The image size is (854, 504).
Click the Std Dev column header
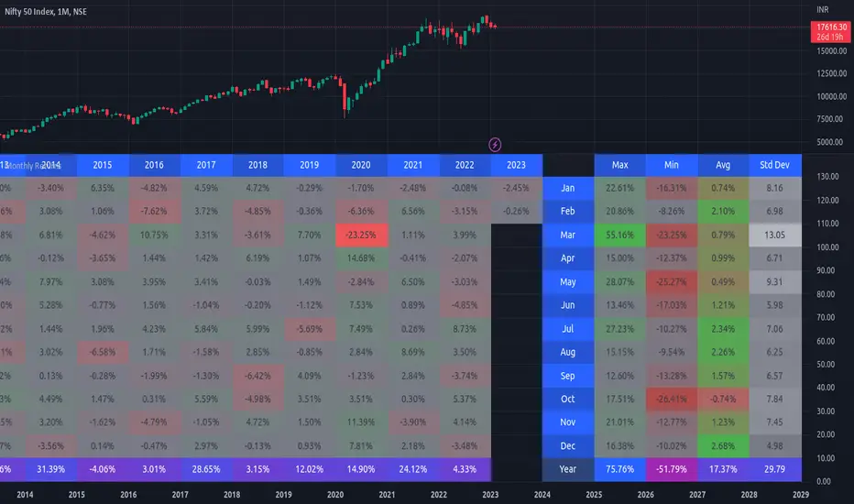tap(775, 165)
